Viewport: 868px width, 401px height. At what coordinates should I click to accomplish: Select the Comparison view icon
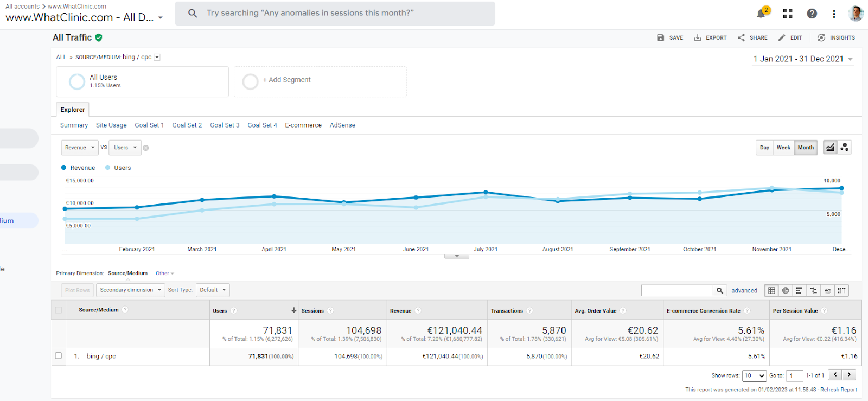[x=813, y=290]
